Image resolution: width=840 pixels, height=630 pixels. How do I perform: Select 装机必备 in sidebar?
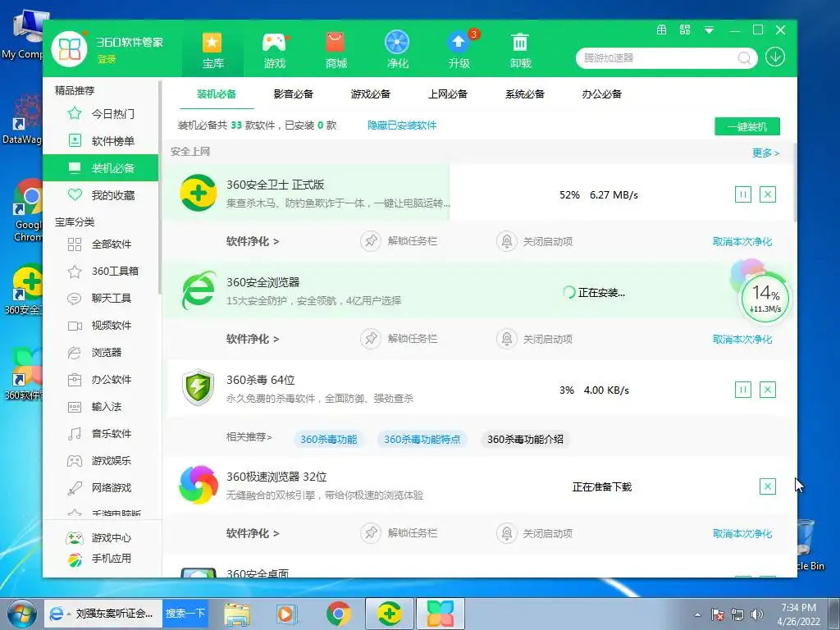[x=101, y=168]
